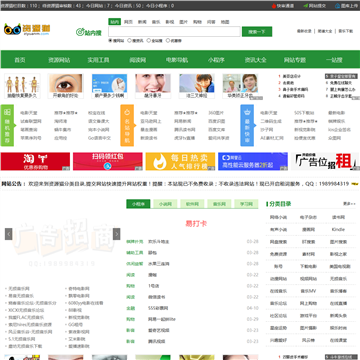
Task: Select the second search-scope radio button
Action: (x=129, y=41)
